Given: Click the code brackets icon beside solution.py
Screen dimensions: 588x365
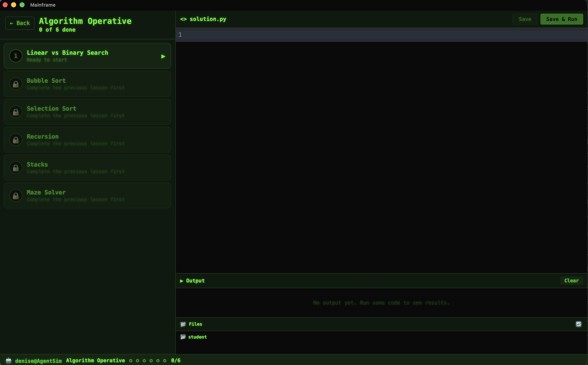Looking at the screenshot, I should 183,19.
